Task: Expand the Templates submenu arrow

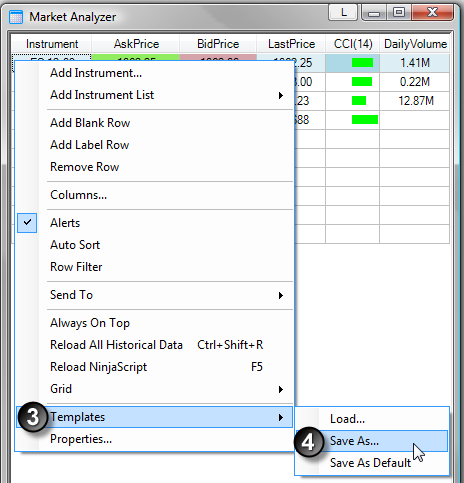Action: pos(281,418)
